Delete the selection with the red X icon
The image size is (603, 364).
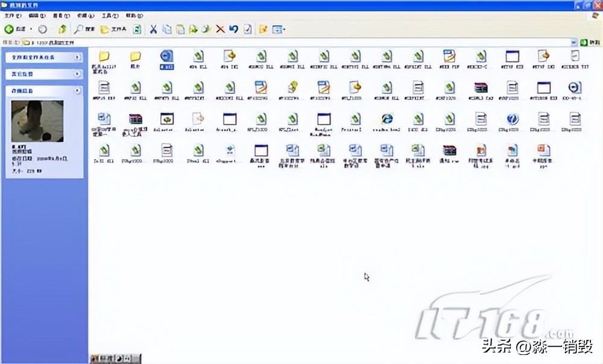[220, 29]
